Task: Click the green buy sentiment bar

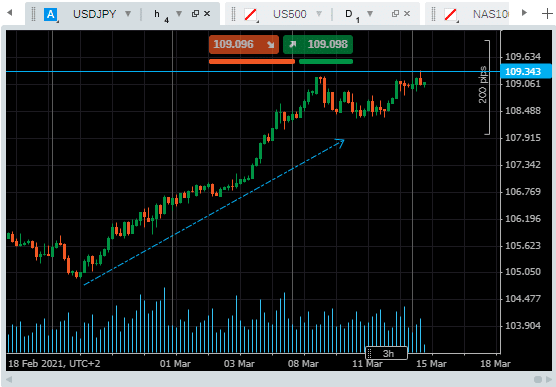Action: pos(326,62)
